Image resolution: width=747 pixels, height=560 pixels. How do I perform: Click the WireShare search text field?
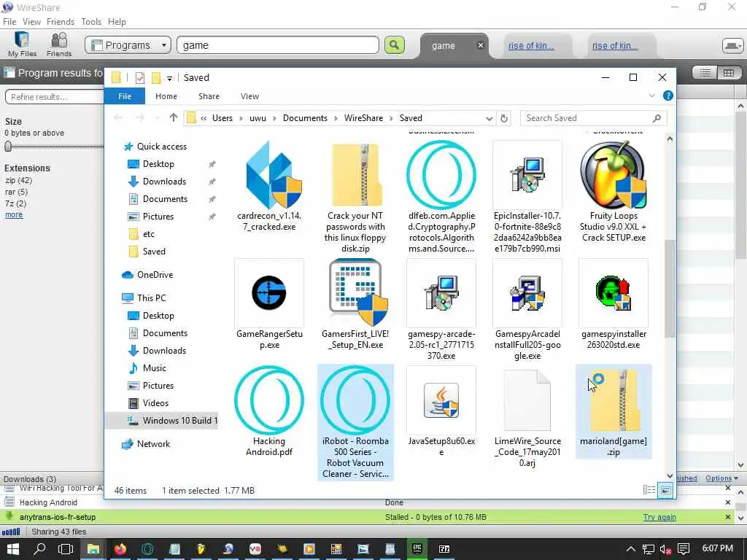click(x=278, y=45)
